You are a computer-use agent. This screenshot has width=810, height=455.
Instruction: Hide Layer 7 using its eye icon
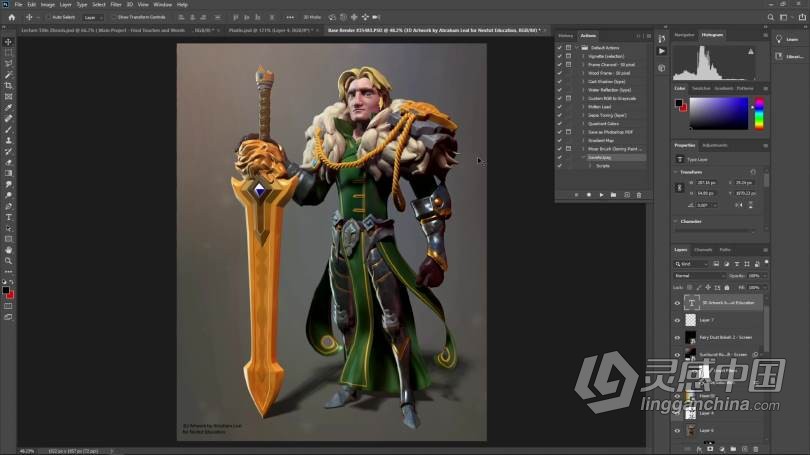pos(677,320)
